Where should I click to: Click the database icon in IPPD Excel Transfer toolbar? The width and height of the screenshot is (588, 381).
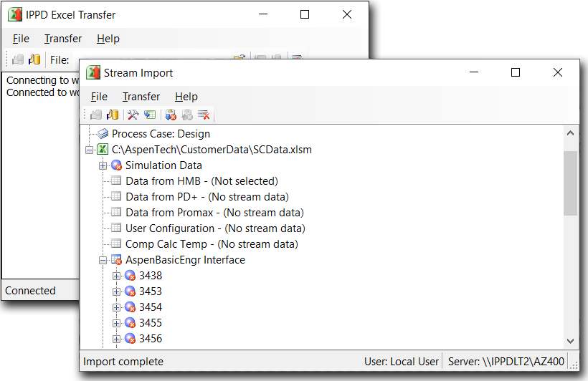click(x=34, y=59)
